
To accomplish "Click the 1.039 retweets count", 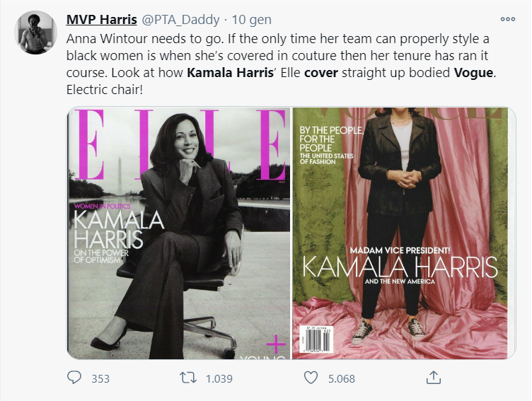I will point(219,379).
